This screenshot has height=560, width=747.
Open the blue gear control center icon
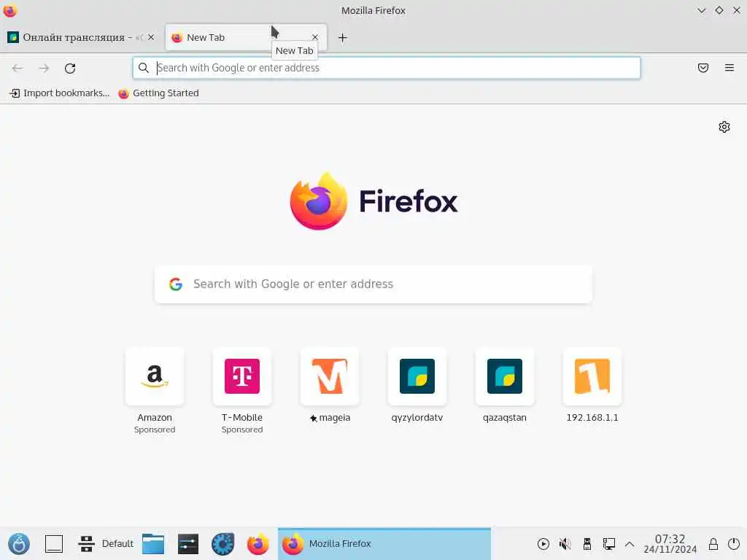pos(223,544)
